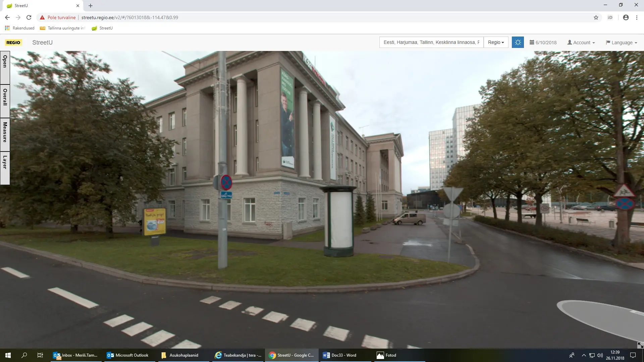
Task: Open the Overall side tab
Action: point(5,101)
